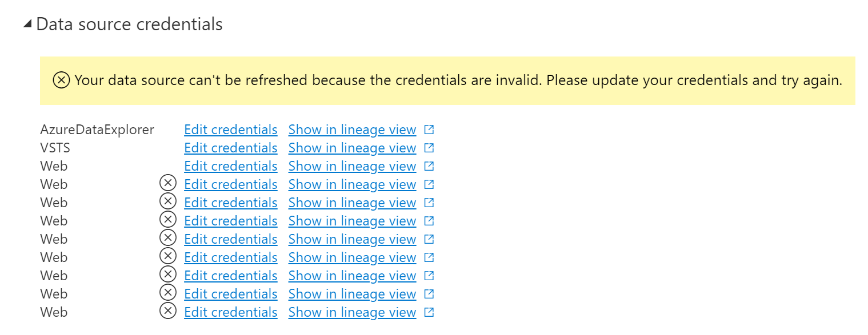This screenshot has height=335, width=868.
Task: Click the external link icon beside VSTS lineage link
Action: coord(428,148)
